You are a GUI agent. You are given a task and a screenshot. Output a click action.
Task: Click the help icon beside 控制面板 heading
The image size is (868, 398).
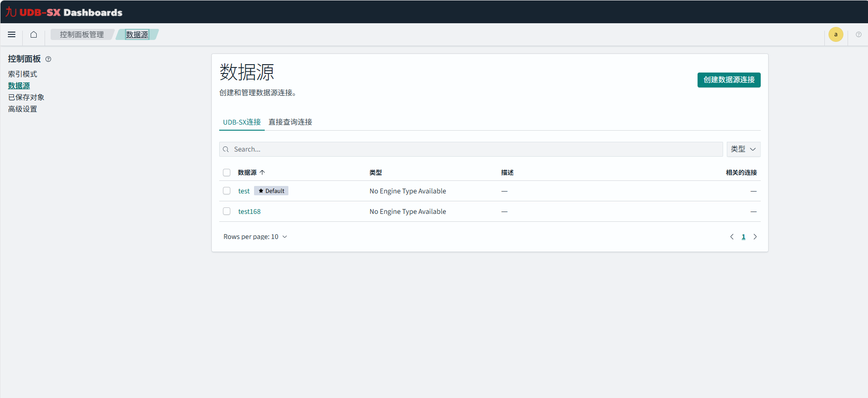click(x=48, y=59)
